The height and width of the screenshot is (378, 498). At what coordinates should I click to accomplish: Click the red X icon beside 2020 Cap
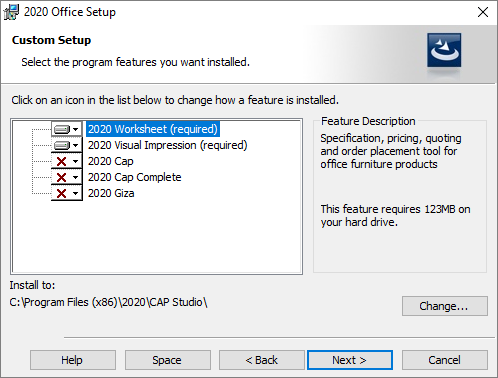pos(61,161)
